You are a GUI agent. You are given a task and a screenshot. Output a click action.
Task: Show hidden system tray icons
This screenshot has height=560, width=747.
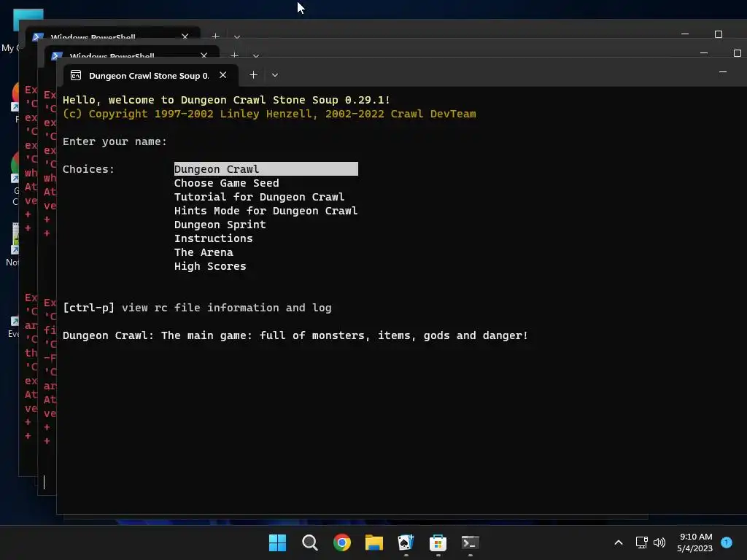click(619, 542)
